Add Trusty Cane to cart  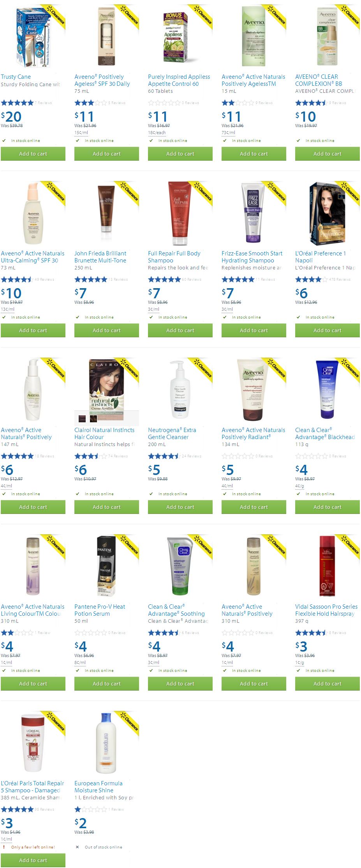pos(33,154)
